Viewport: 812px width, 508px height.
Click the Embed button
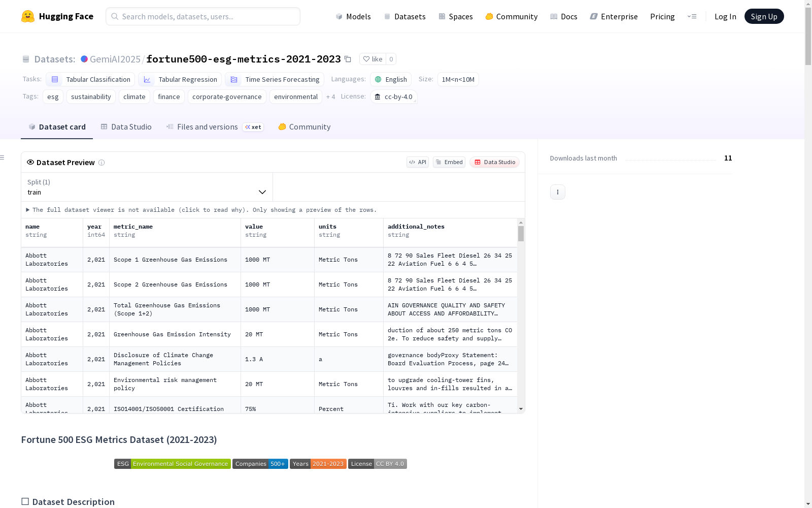(449, 162)
